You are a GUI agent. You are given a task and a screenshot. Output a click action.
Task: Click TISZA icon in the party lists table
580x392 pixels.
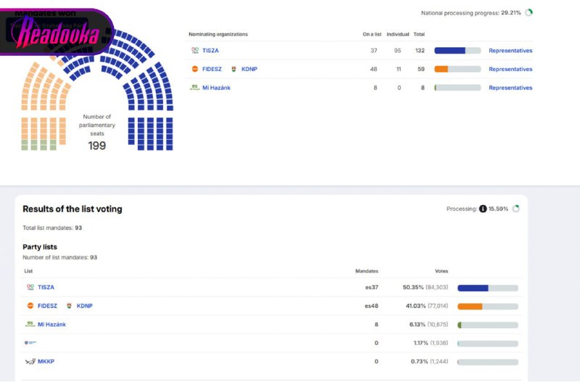point(30,288)
